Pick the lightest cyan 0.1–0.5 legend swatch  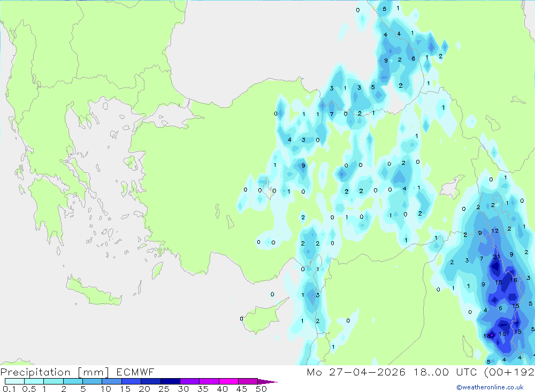pos(14,381)
